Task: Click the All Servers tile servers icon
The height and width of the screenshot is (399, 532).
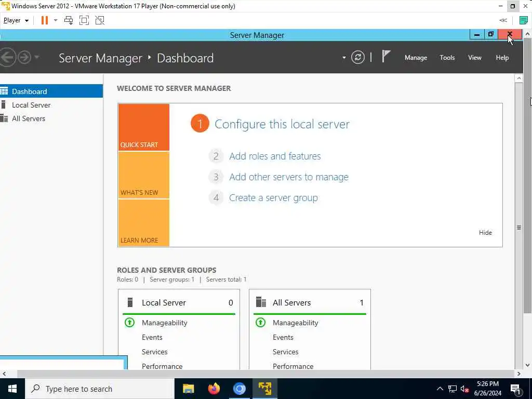Action: (x=261, y=302)
